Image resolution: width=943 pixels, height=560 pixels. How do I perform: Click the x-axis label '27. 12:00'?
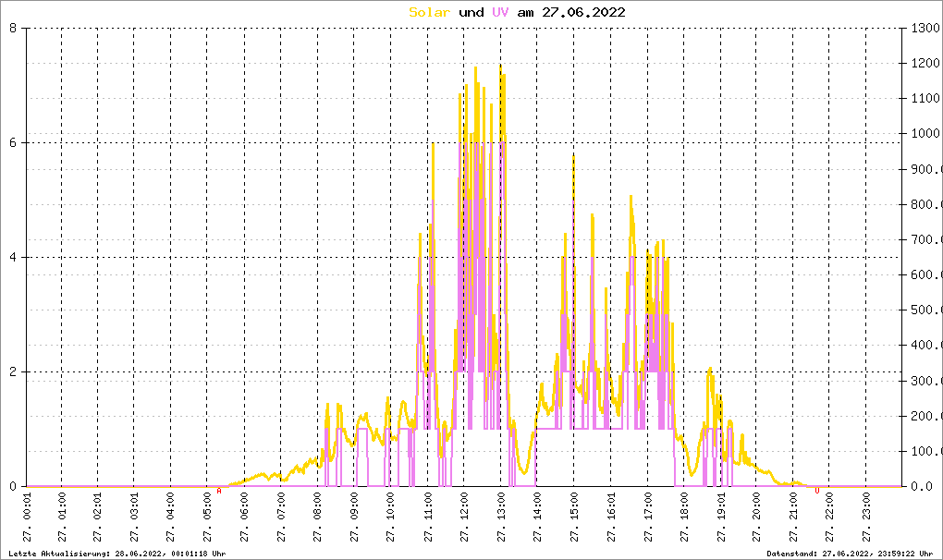coord(464,517)
